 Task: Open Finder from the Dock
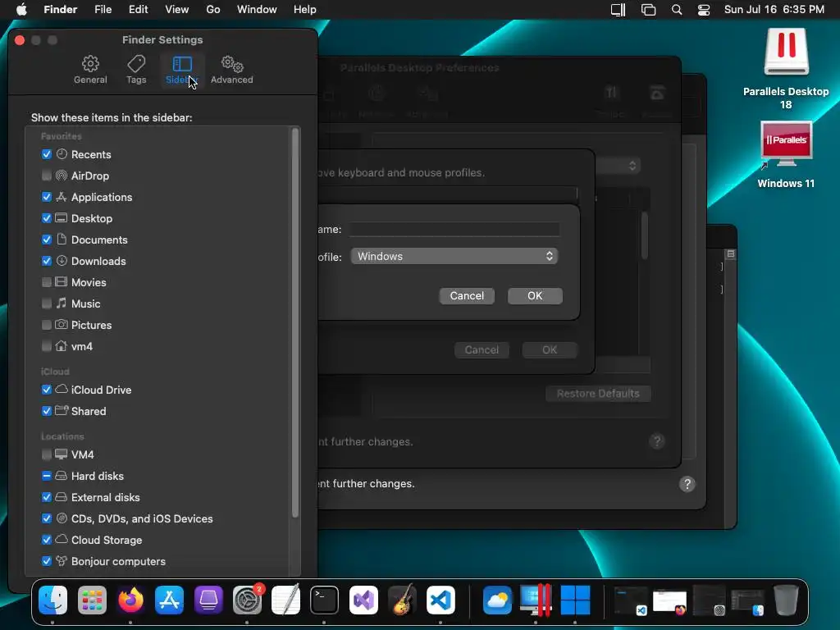point(53,600)
